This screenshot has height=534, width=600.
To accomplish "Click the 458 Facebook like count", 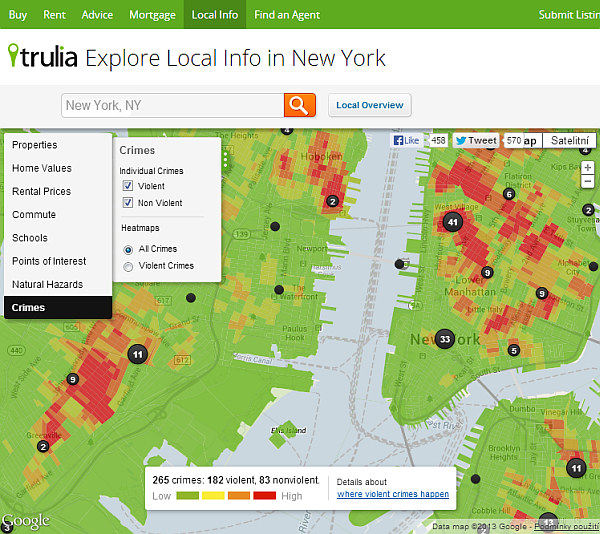I will tap(438, 141).
